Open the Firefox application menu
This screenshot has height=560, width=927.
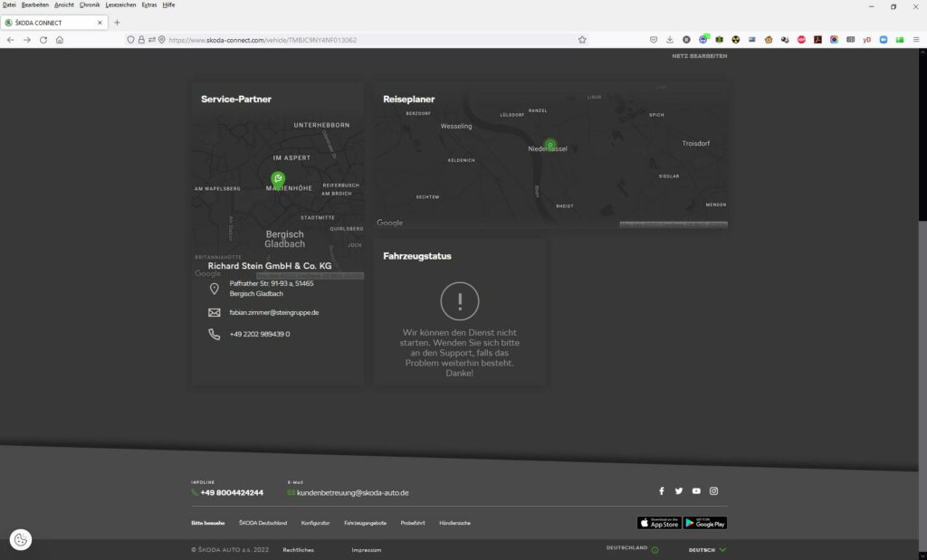tap(916, 40)
